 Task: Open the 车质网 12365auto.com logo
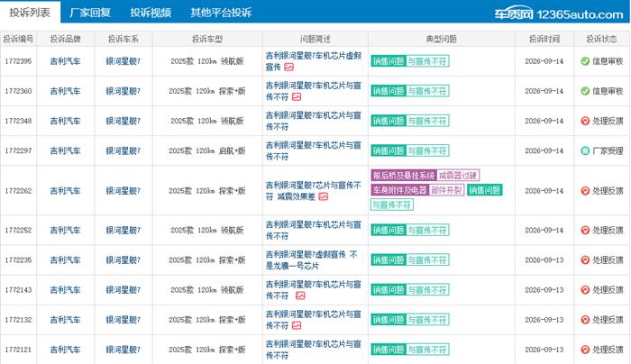point(559,14)
